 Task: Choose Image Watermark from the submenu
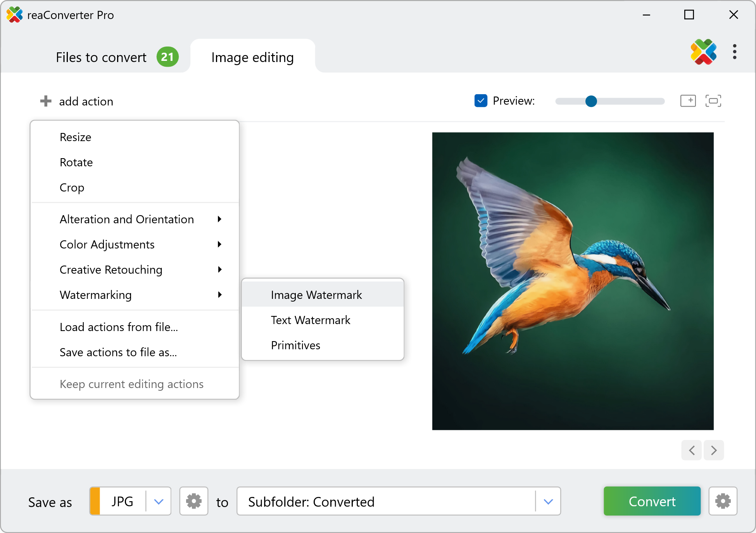click(316, 295)
